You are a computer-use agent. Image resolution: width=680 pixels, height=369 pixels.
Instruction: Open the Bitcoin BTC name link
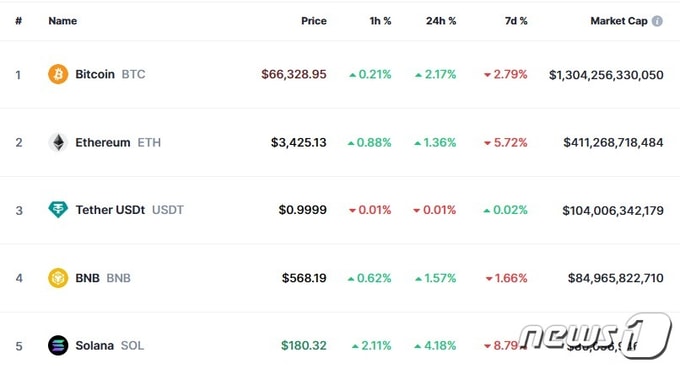[x=110, y=74]
